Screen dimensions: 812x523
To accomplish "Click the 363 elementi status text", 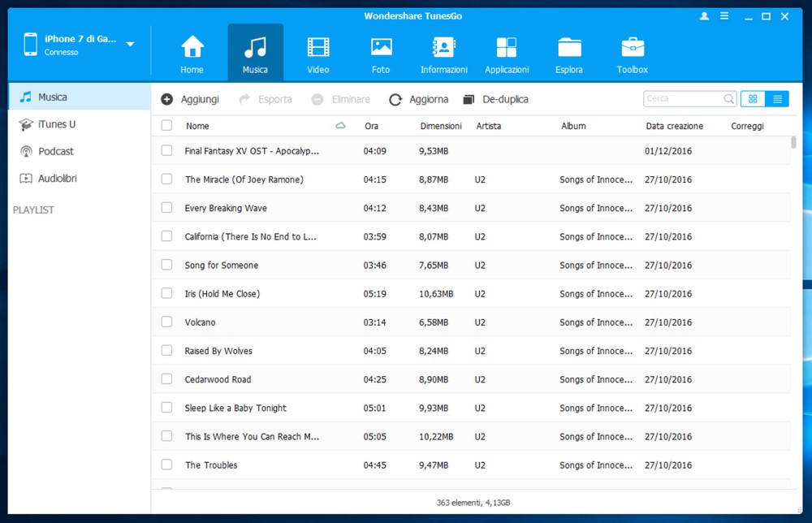I will (x=473, y=502).
